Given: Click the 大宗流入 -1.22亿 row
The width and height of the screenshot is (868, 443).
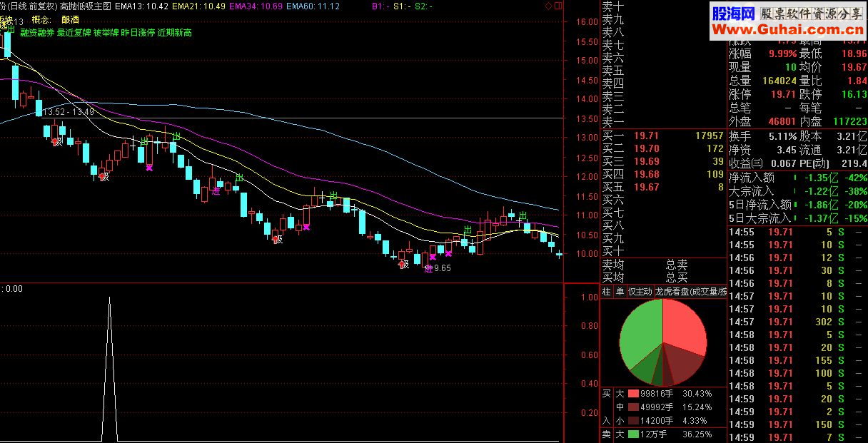Looking at the screenshot, I should pos(798,191).
